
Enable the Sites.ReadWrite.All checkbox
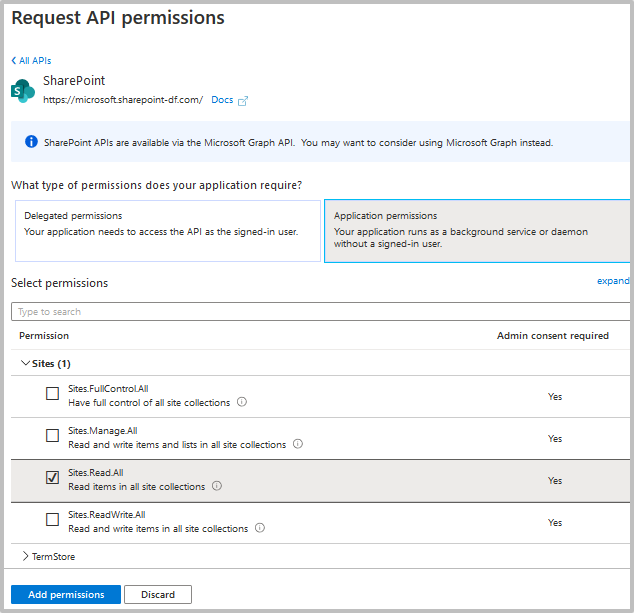click(x=52, y=519)
